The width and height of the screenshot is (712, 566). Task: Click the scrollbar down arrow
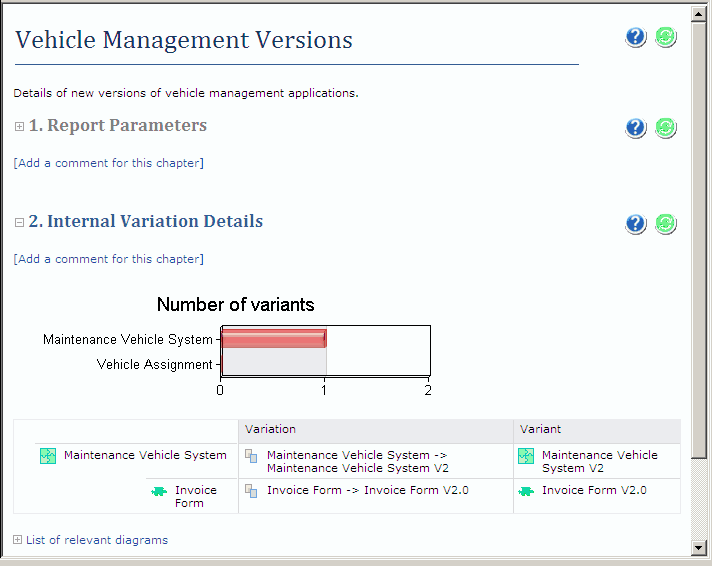[x=700, y=547]
